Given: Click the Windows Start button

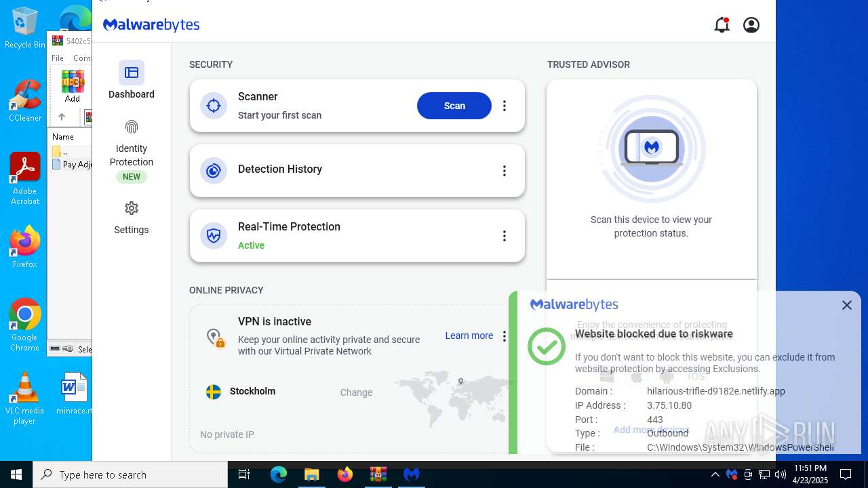Looking at the screenshot, I should click(x=16, y=474).
